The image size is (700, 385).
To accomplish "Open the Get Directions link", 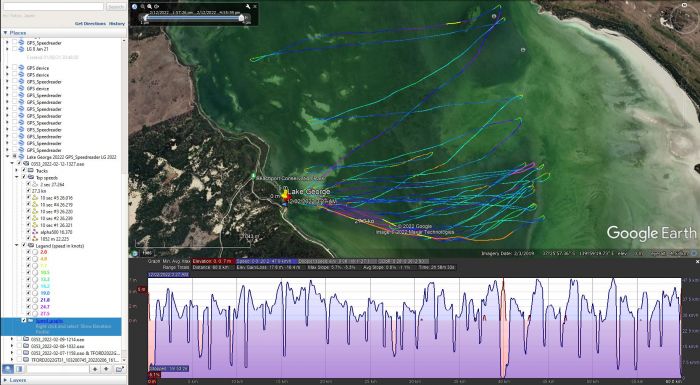I will pos(90,24).
